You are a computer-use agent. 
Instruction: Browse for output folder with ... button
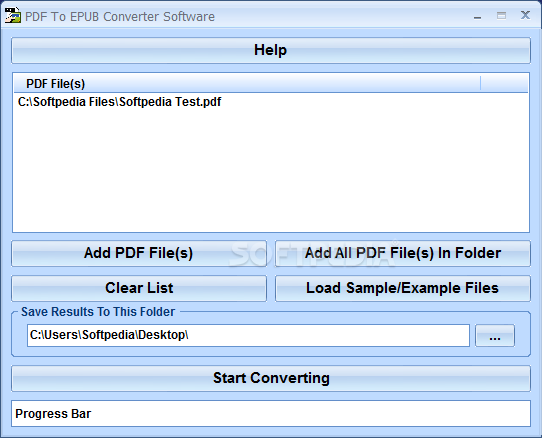[495, 335]
